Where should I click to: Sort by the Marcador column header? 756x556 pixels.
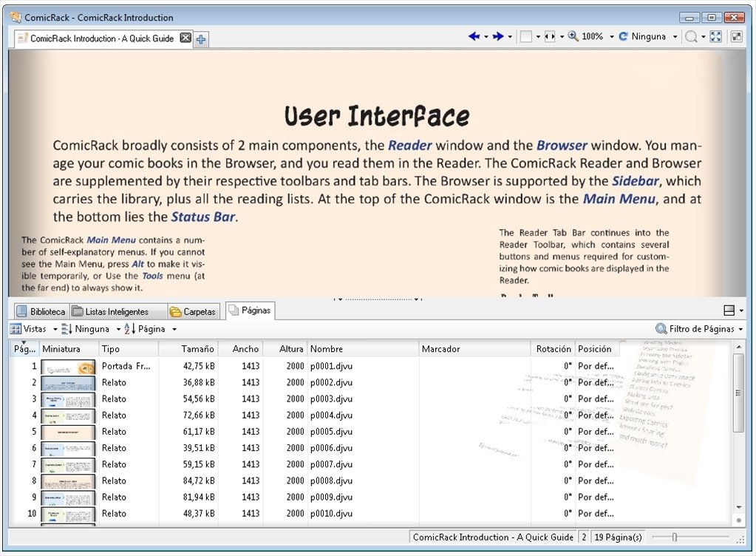tap(474, 349)
